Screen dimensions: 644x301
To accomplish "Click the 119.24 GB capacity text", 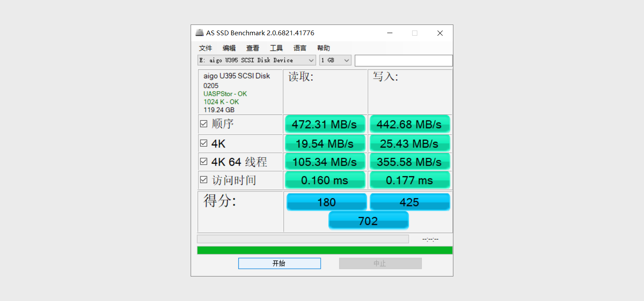I will [x=219, y=110].
